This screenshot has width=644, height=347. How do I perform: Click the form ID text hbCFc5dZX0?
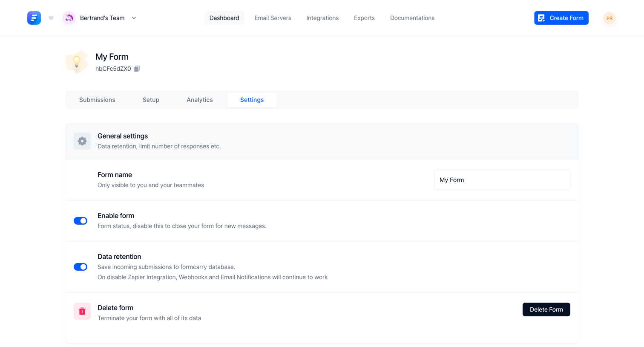pyautogui.click(x=113, y=69)
